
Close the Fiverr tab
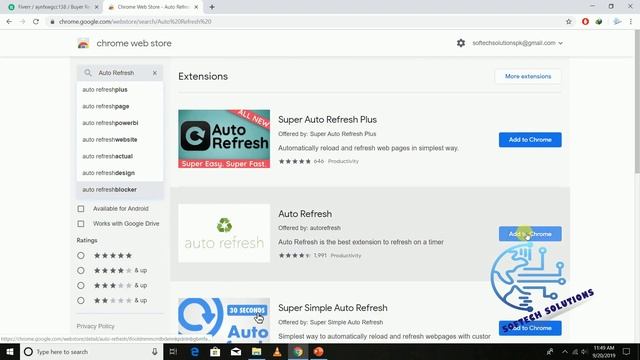point(96,7)
